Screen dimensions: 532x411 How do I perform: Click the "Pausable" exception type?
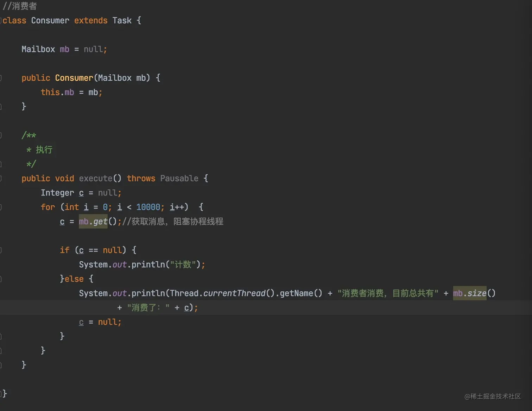179,179
